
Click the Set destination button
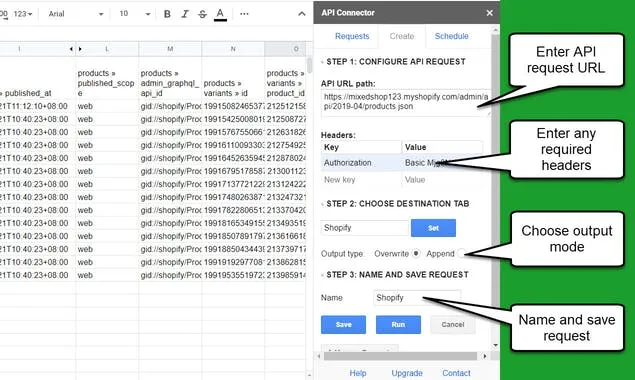[x=433, y=228]
